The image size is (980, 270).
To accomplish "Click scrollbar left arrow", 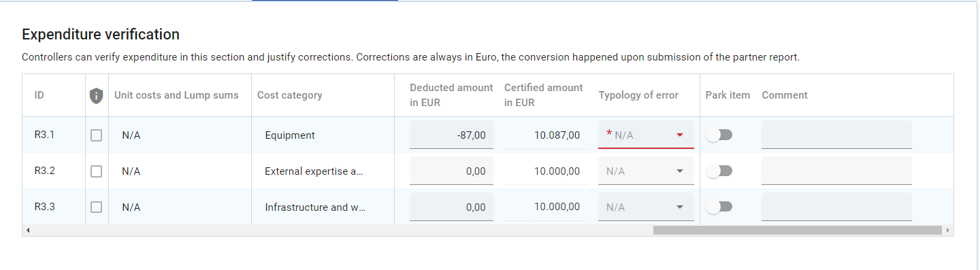I will point(28,231).
